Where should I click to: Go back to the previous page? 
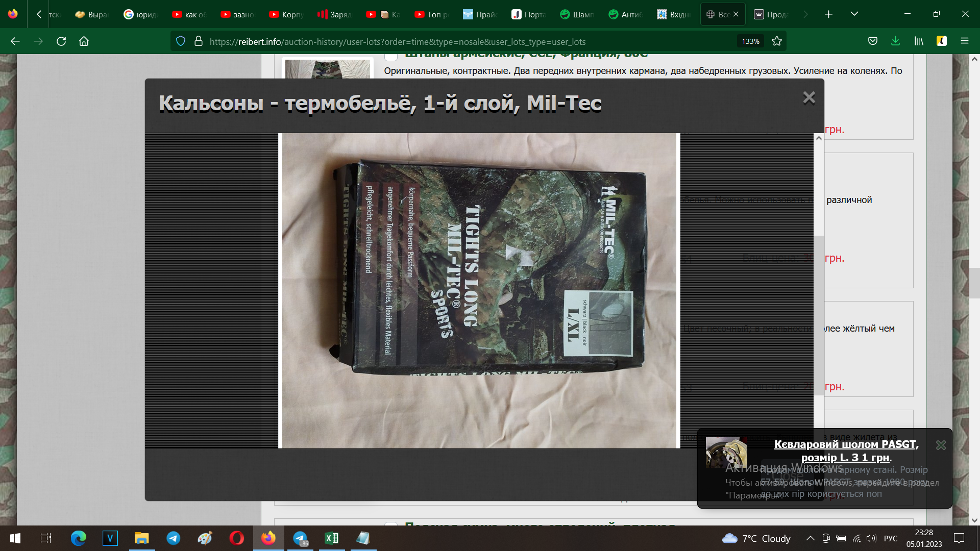[15, 41]
